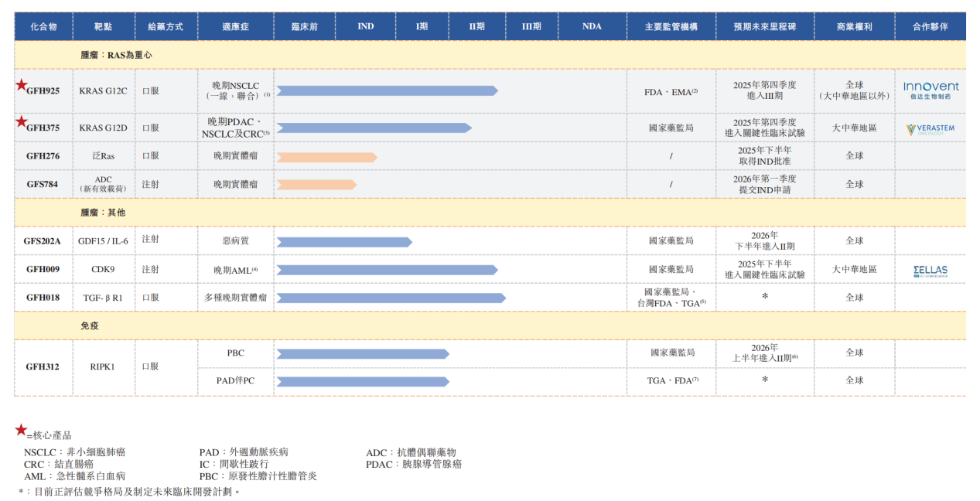This screenshot has width=980, height=501.
Task: Click the 靶點 column header
Action: click(103, 26)
